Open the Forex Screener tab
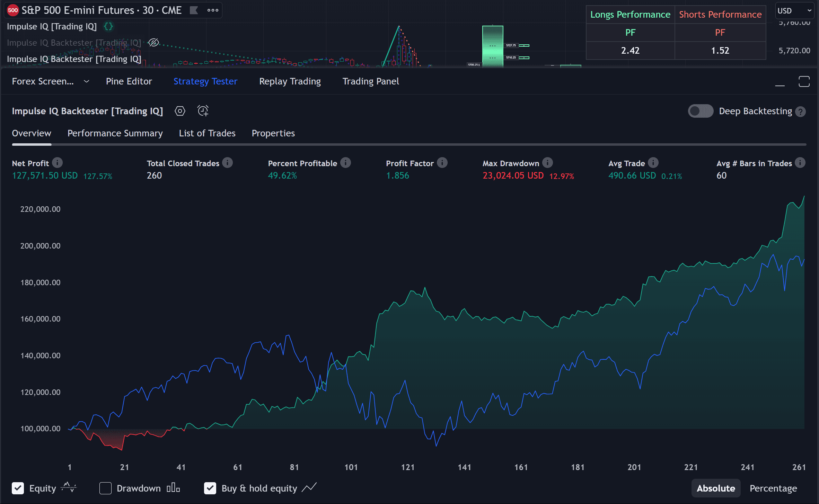Screen dimensions: 819x504 (43, 81)
